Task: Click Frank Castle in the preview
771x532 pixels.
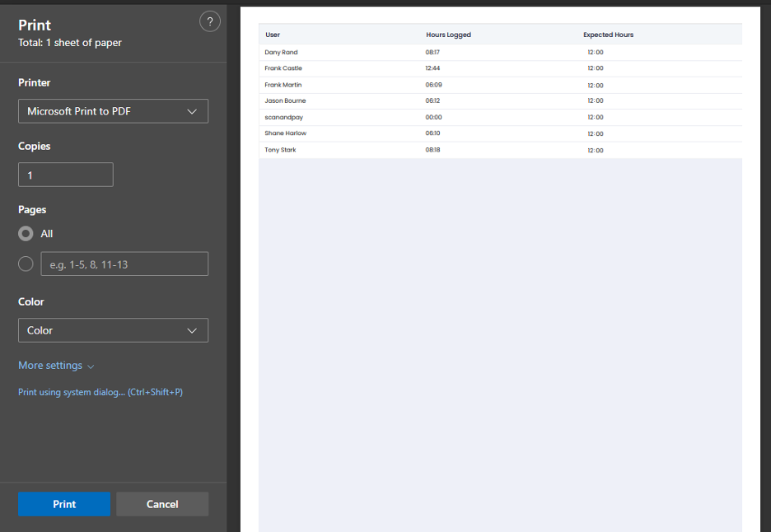Action: click(283, 68)
